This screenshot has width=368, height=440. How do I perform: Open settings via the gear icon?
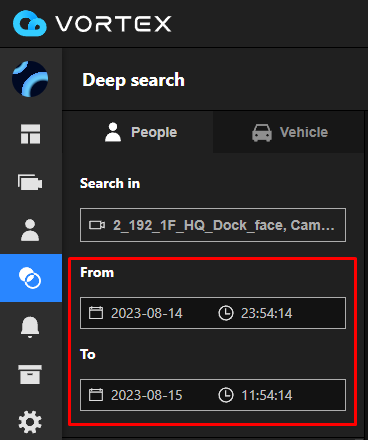click(30, 422)
